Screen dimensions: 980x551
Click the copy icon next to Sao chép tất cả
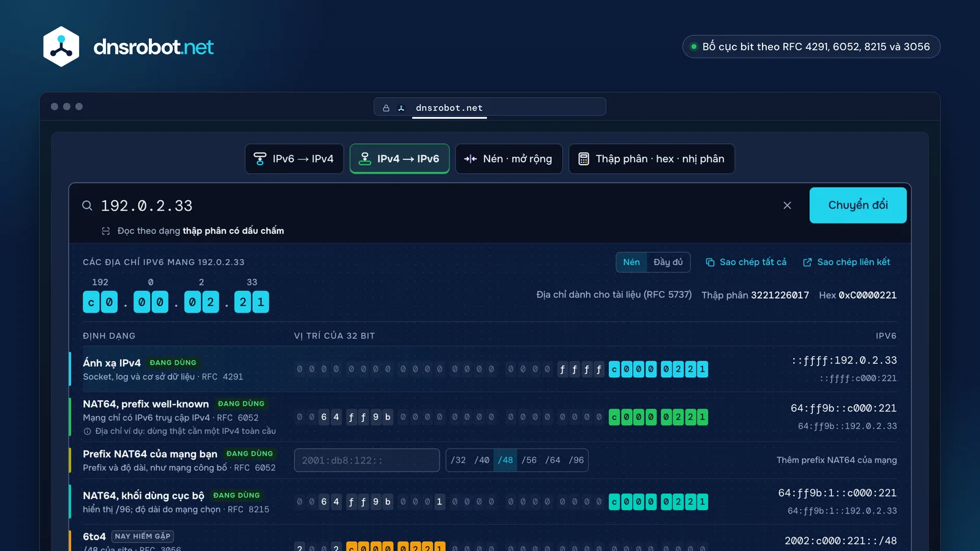pyautogui.click(x=710, y=262)
